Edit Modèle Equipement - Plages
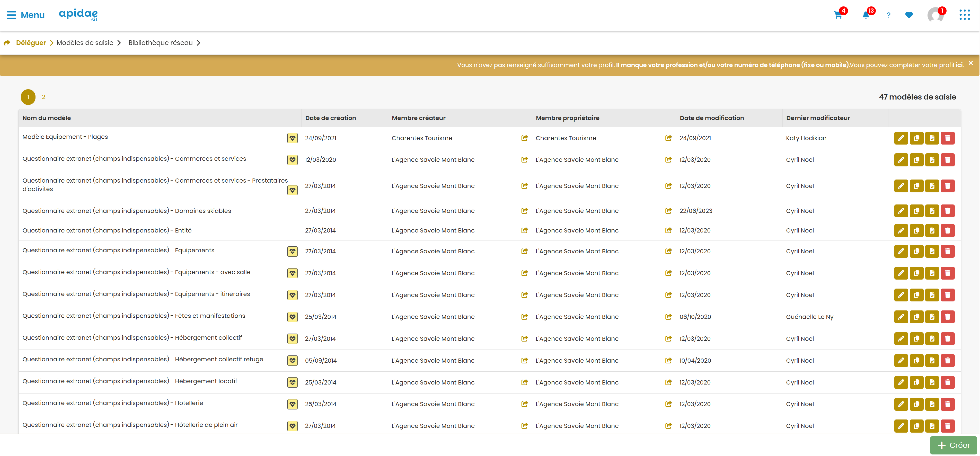 click(901, 138)
